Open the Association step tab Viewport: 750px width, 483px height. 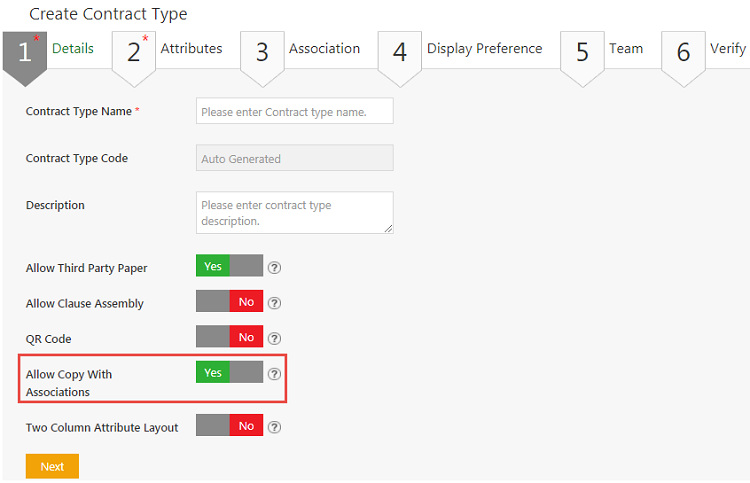324,48
